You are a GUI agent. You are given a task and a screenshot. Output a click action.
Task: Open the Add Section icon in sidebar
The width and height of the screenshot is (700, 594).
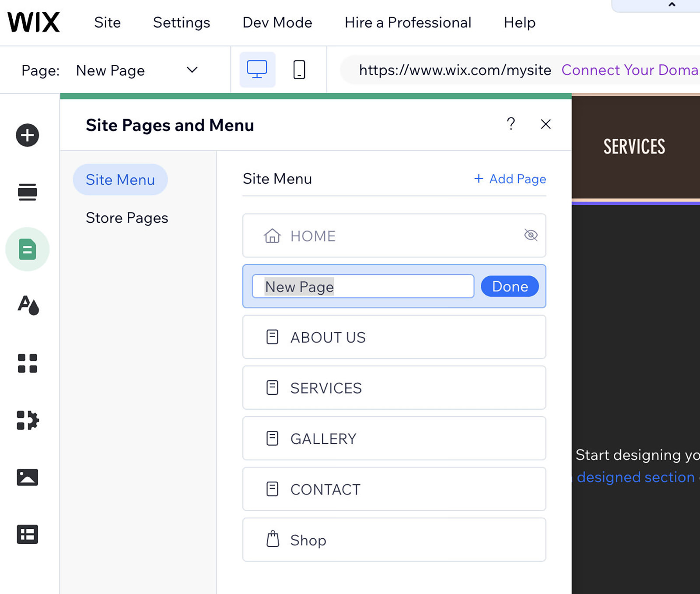pos(28,192)
